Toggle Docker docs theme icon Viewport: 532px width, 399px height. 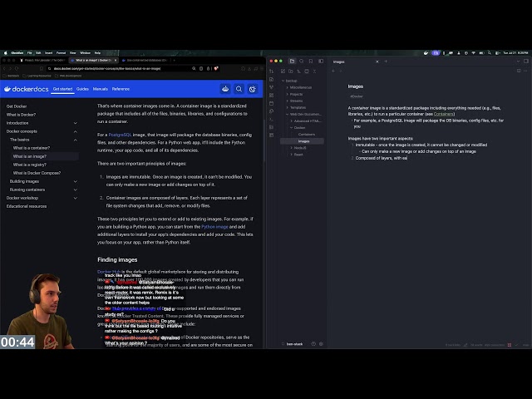click(x=253, y=89)
